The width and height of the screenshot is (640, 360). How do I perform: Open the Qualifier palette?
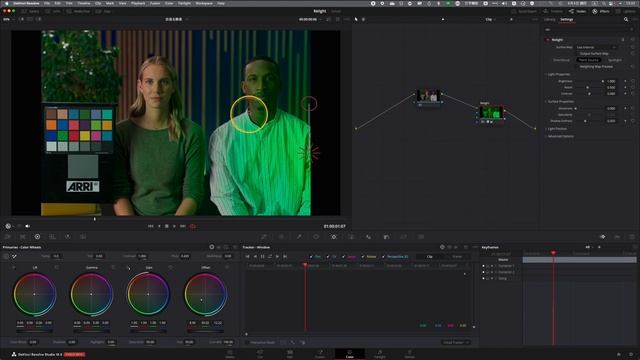(299, 237)
